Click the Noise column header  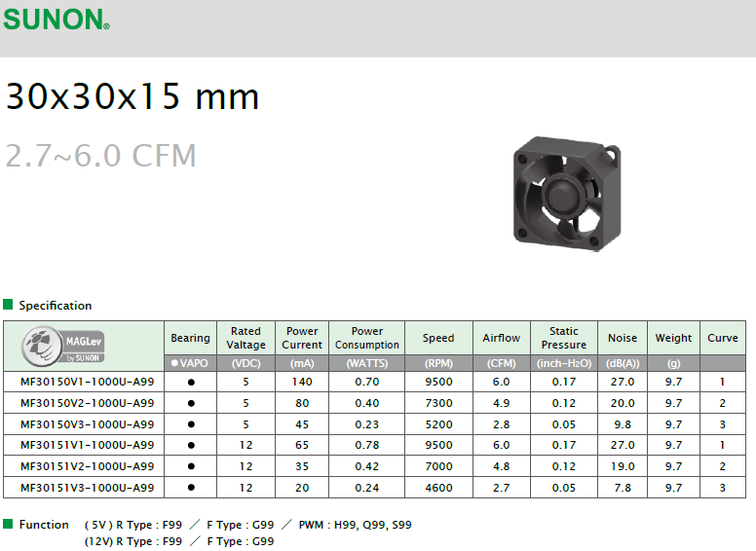coord(623,338)
